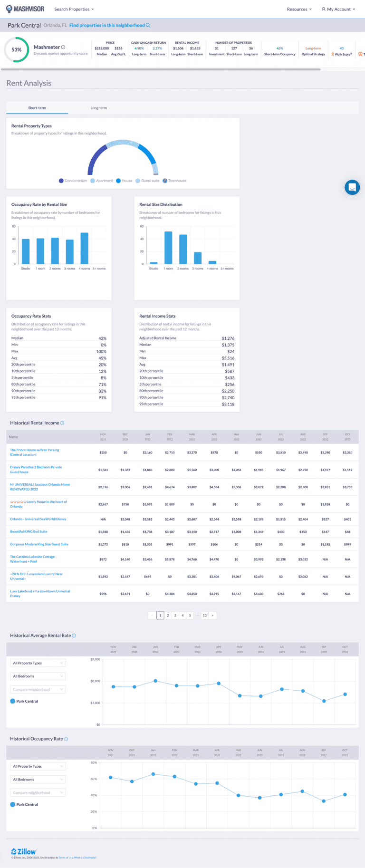
Task: Open Nr UNIVERSAL! Spacious Orlando Home listing
Action: point(40,487)
